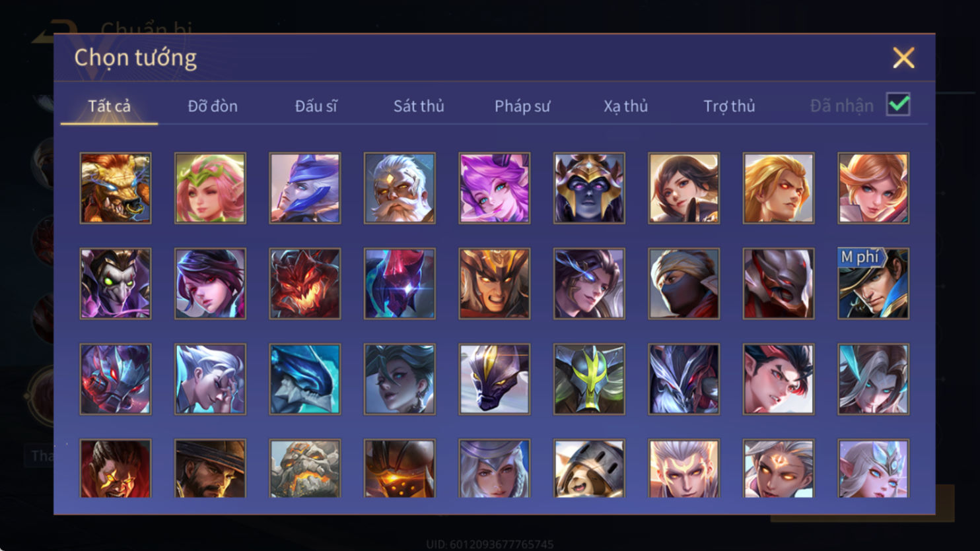Select the Đấu sĩ tab
This screenshot has width=980, height=551.
click(316, 106)
